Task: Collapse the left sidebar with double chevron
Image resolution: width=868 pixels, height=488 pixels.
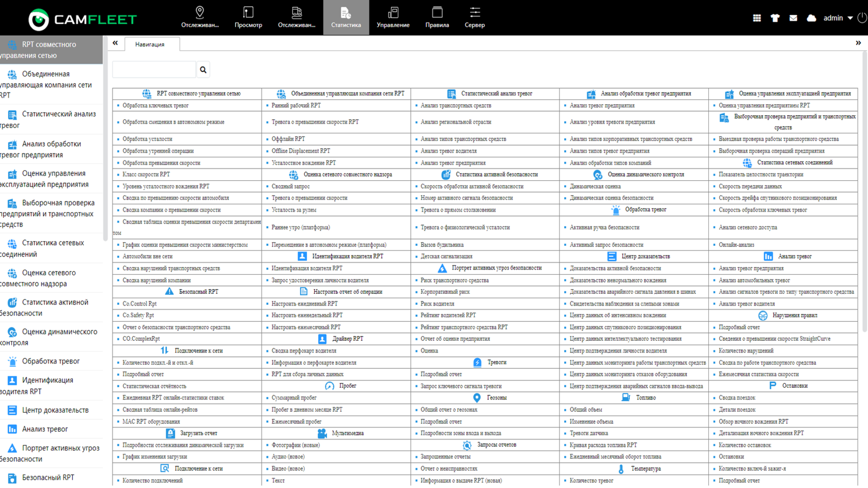Action: (115, 43)
